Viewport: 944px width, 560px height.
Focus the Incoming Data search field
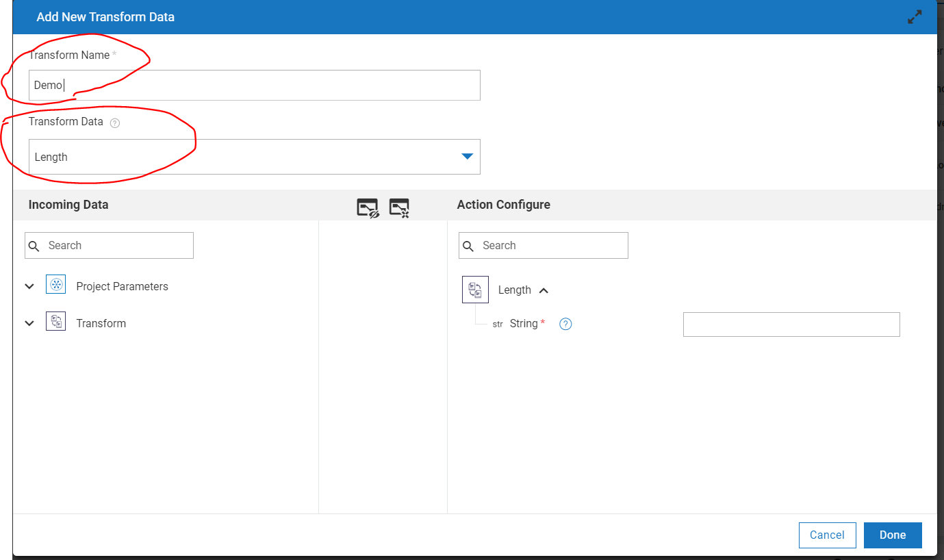(x=110, y=246)
